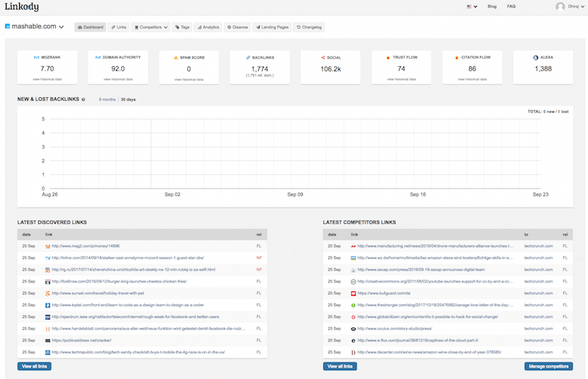The image size is (588, 379).
Task: Open the creativecommons.org competitor link
Action: (435, 281)
